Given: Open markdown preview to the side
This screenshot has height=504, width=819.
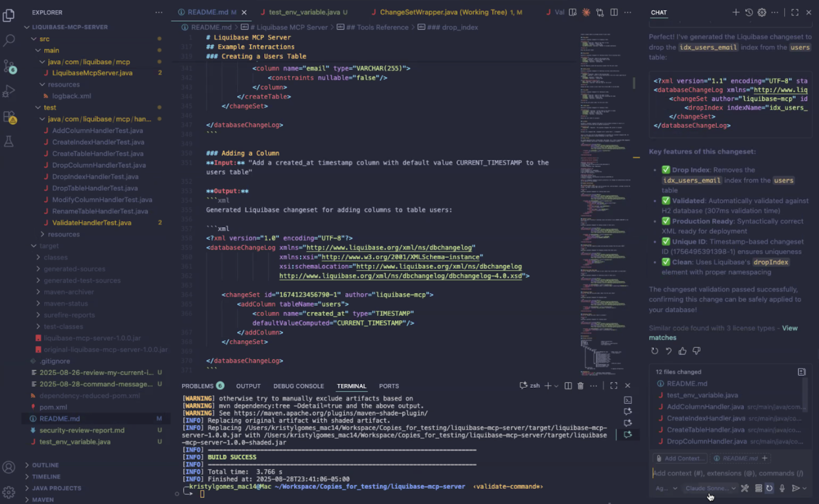Looking at the screenshot, I should 573,12.
